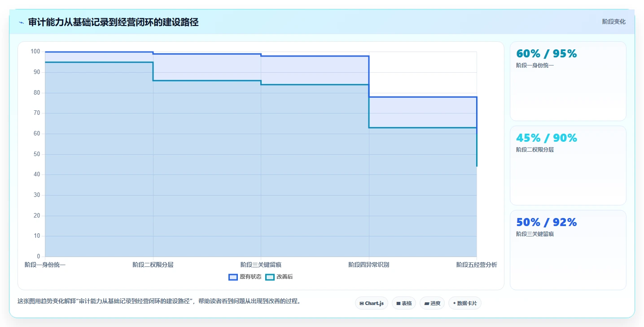This screenshot has width=644, height=327.
Task: Click the 0 y-axis tick label
Action: [x=39, y=256]
